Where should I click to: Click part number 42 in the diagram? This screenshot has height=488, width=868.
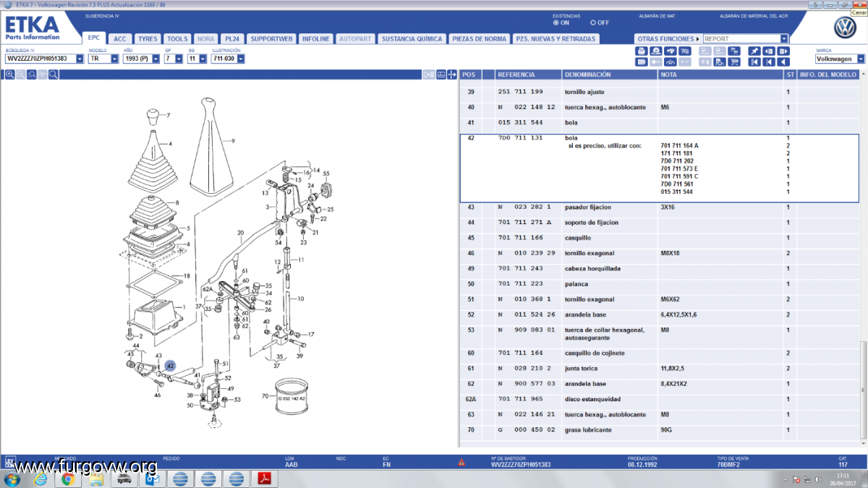tap(170, 367)
